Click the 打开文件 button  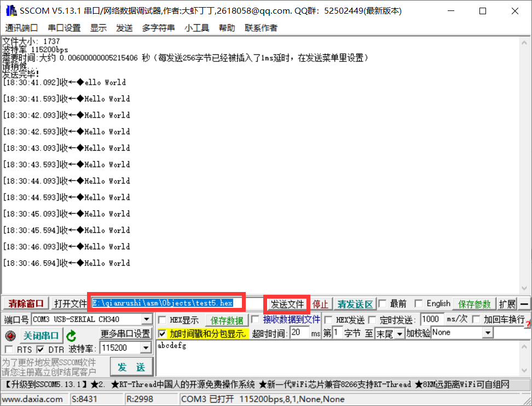click(x=70, y=304)
